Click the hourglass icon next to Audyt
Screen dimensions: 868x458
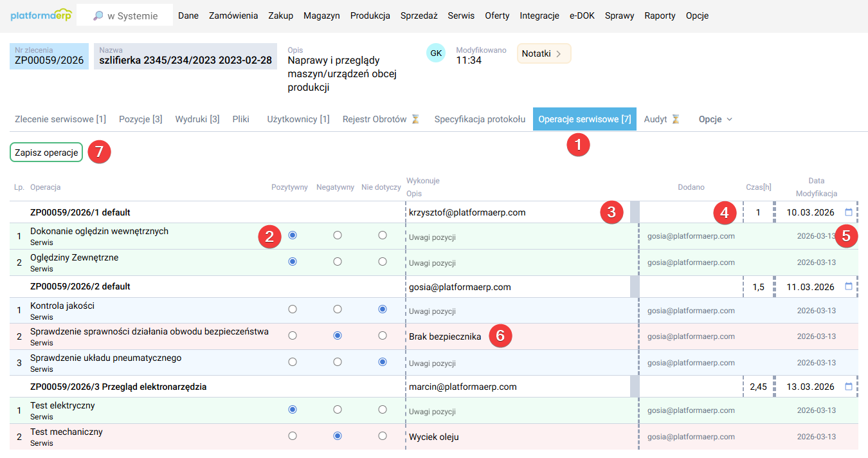click(675, 119)
